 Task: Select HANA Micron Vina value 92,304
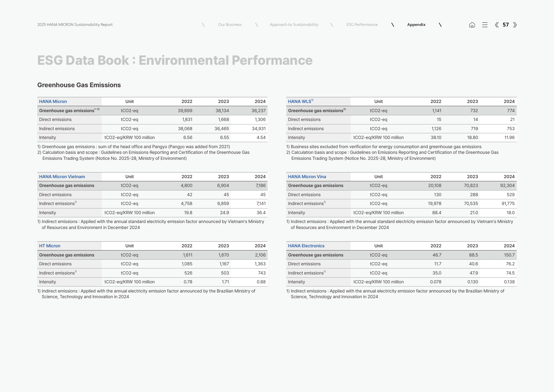tap(507, 185)
